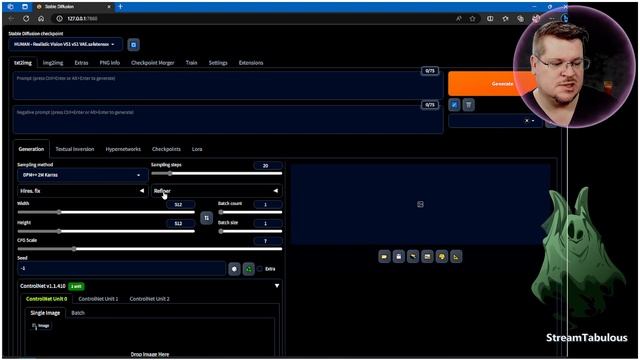Click the favorites star icon in address bar
The image size is (640, 360).
(x=473, y=18)
